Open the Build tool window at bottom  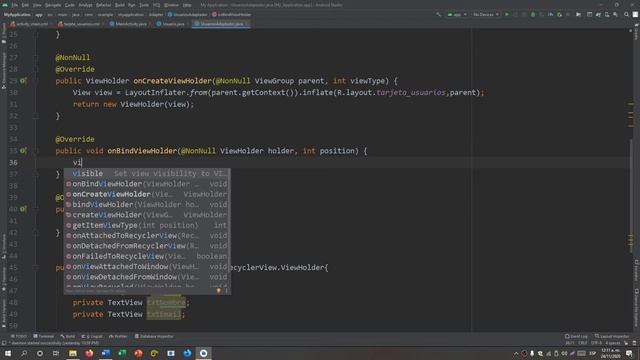click(68, 336)
